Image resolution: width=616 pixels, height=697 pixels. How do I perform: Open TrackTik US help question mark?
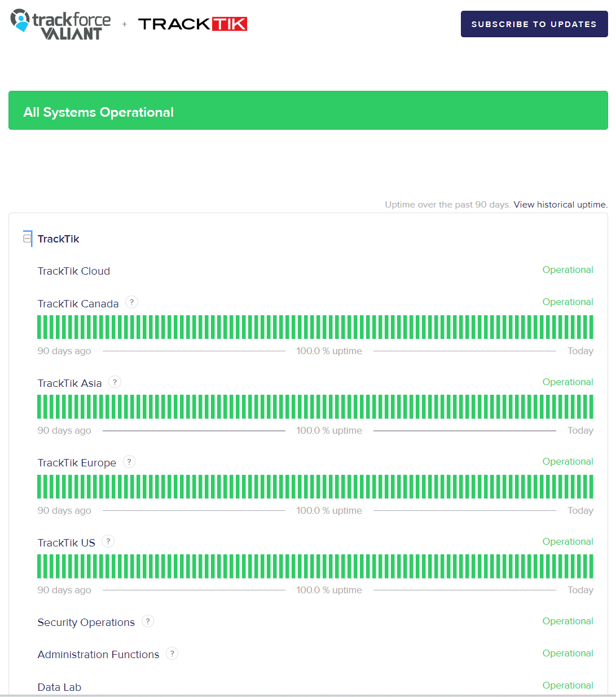tap(108, 541)
